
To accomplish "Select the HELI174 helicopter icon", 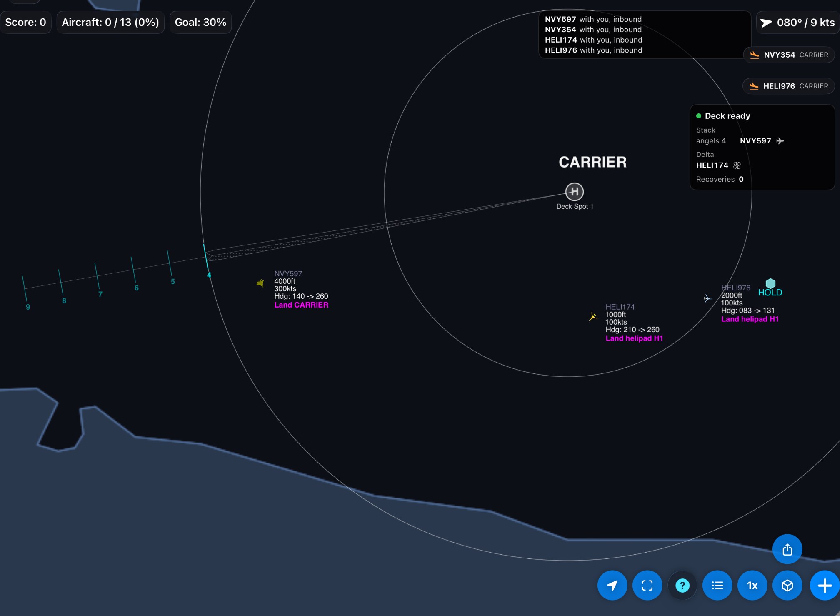I will [593, 317].
